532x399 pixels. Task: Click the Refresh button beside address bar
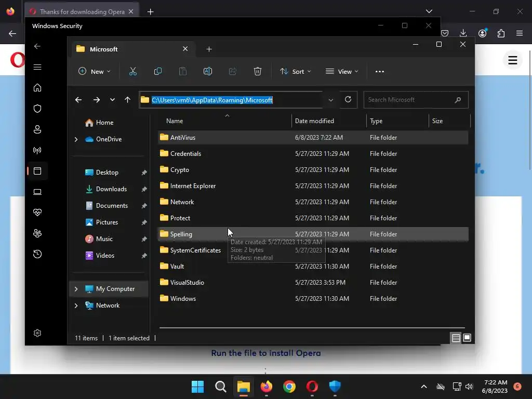pos(348,99)
